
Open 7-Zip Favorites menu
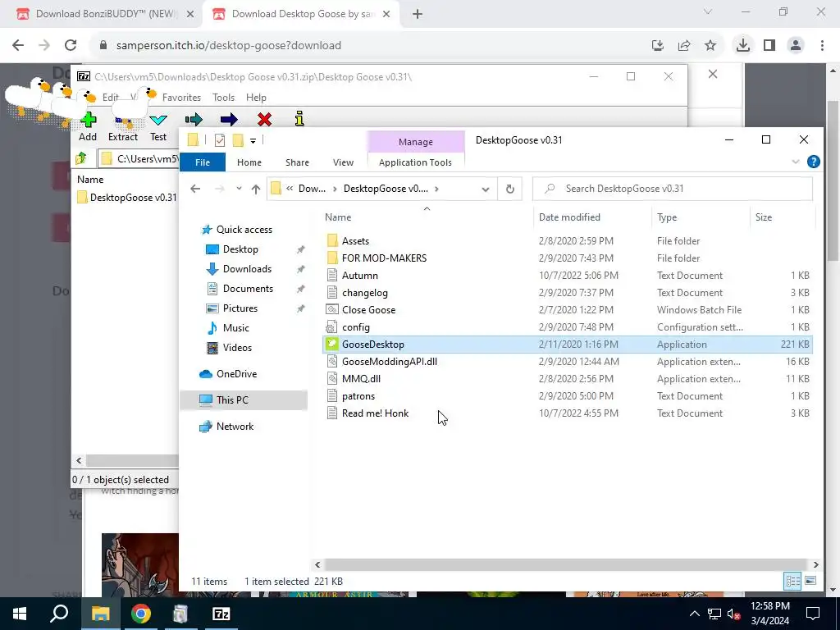click(x=181, y=98)
